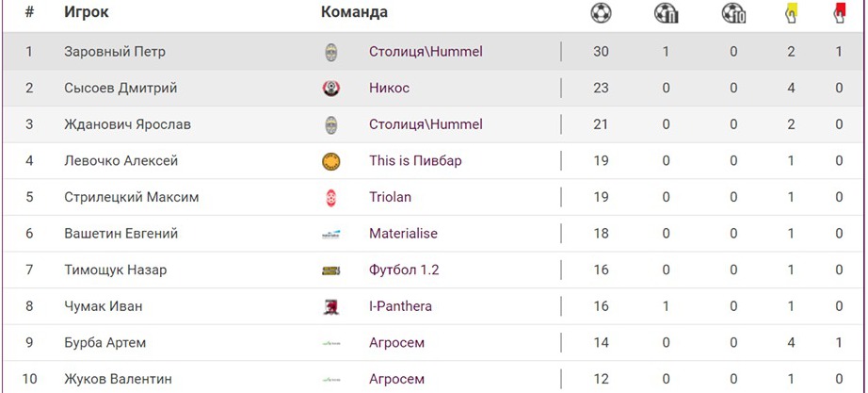The height and width of the screenshot is (393, 868).
Task: Click the goals soccer ball column icon
Action: (x=601, y=13)
